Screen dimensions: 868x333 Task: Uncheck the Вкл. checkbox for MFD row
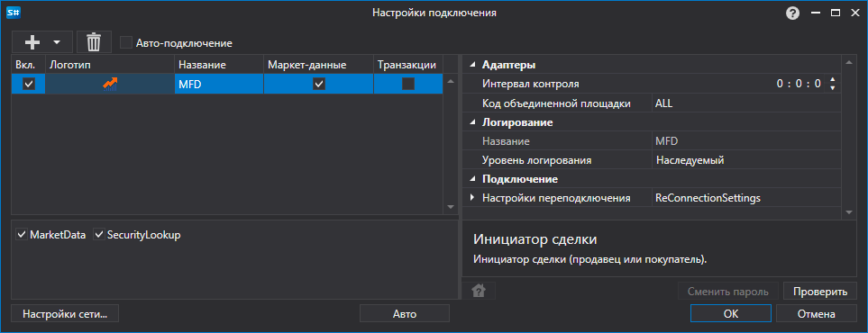coord(28,84)
